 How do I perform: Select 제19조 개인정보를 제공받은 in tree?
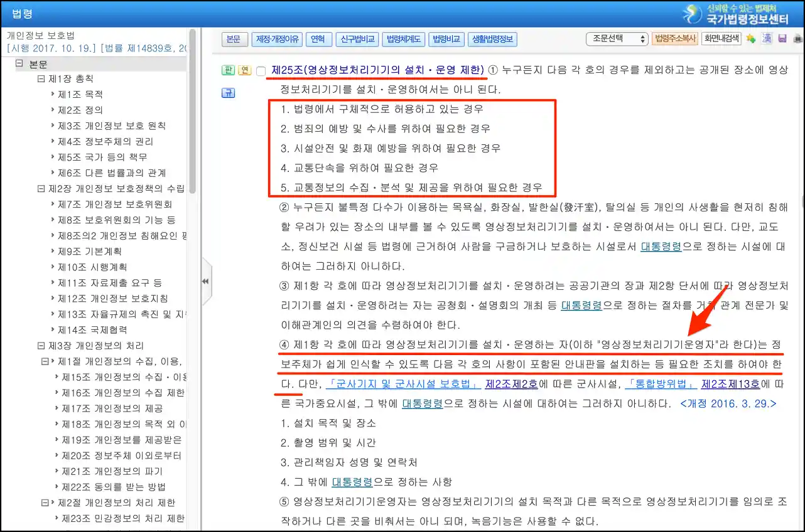(x=121, y=440)
